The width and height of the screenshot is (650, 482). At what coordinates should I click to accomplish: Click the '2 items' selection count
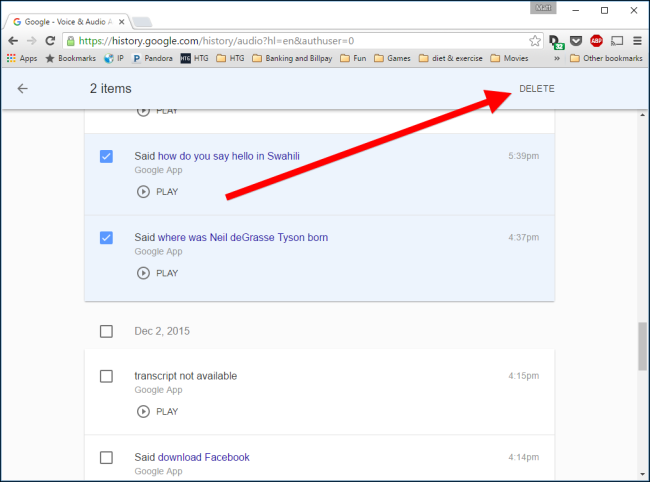pyautogui.click(x=111, y=88)
